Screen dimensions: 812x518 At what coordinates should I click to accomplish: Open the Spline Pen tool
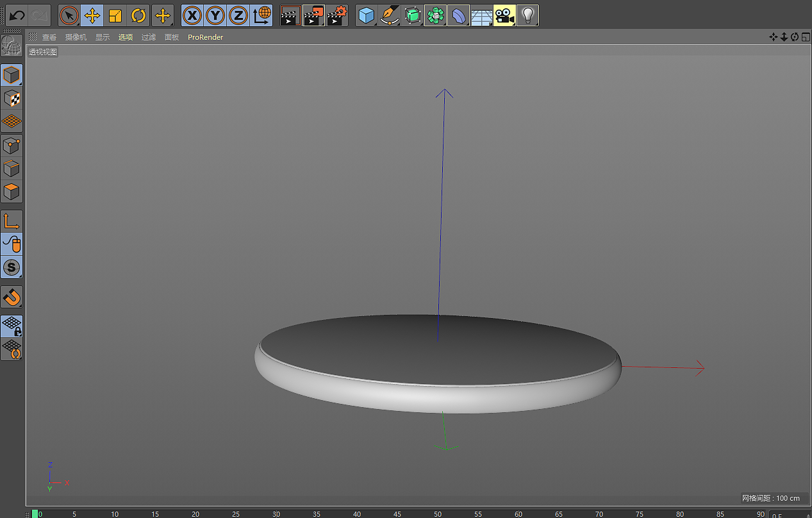390,15
